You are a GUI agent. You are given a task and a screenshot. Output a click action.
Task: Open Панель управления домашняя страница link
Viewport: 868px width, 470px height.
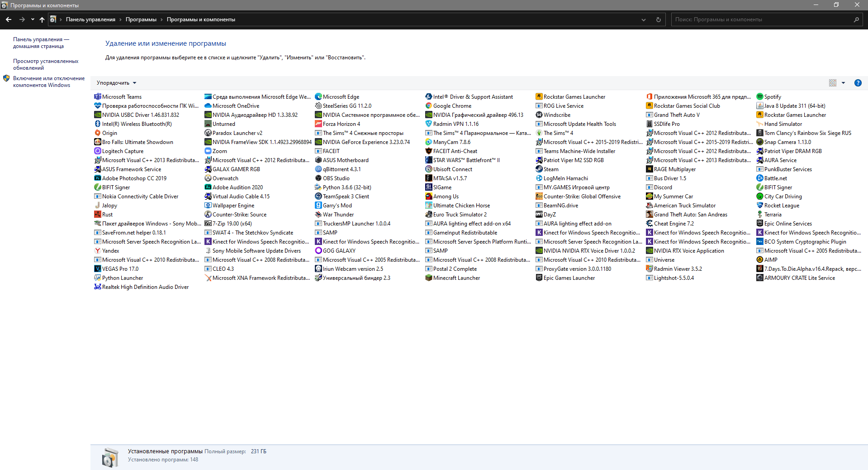pyautogui.click(x=41, y=43)
